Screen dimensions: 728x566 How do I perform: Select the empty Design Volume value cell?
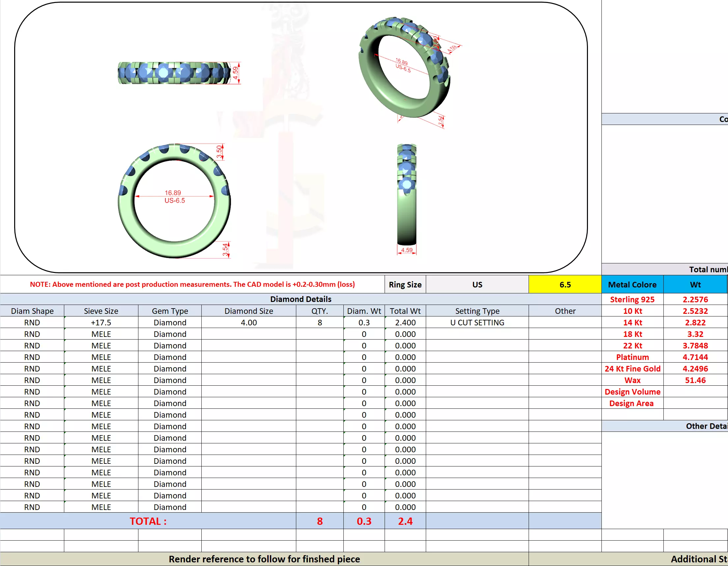[695, 392]
